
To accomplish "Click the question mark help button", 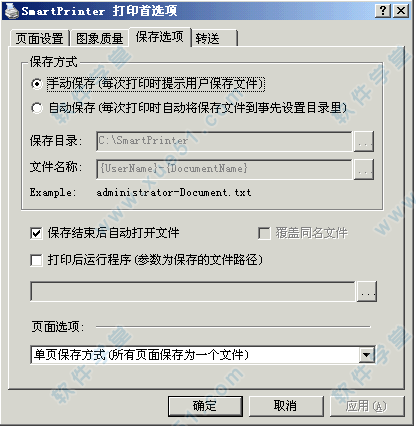I will pyautogui.click(x=383, y=11).
